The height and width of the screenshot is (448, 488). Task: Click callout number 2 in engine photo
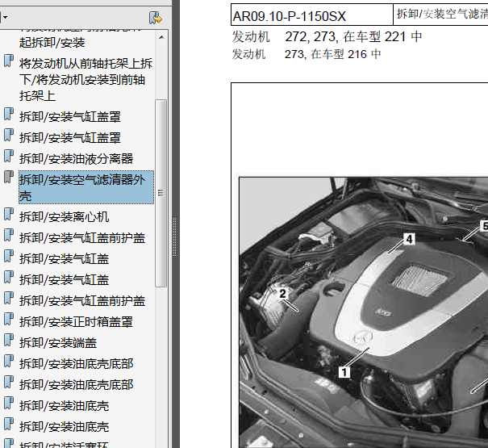coord(282,294)
